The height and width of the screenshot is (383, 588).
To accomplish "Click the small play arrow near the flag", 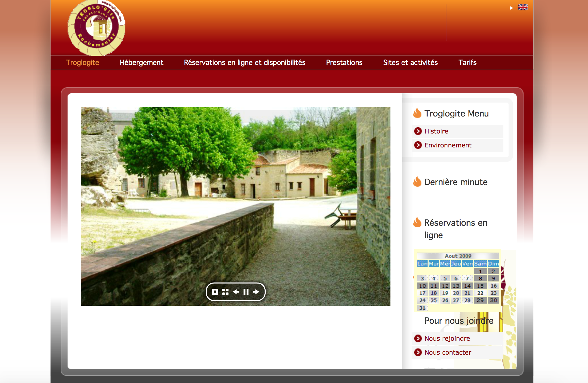I will pos(511,8).
